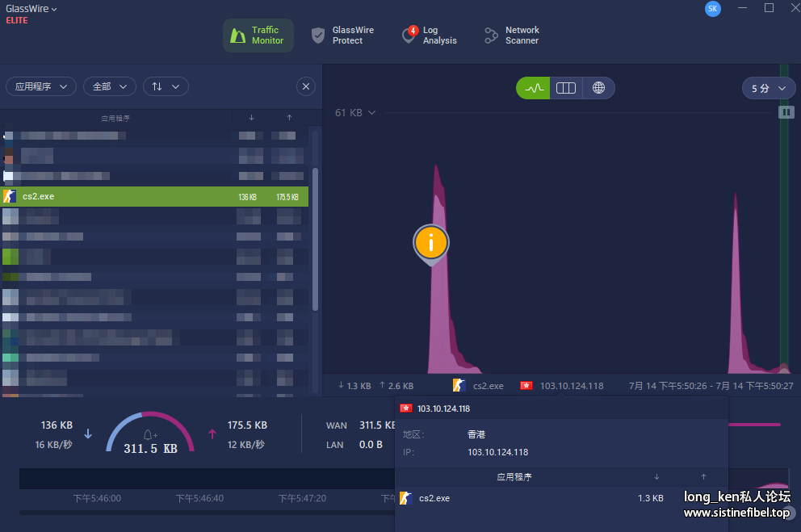The image size is (801, 532).
Task: Expand the 5 分 time range dropdown
Action: [x=768, y=88]
